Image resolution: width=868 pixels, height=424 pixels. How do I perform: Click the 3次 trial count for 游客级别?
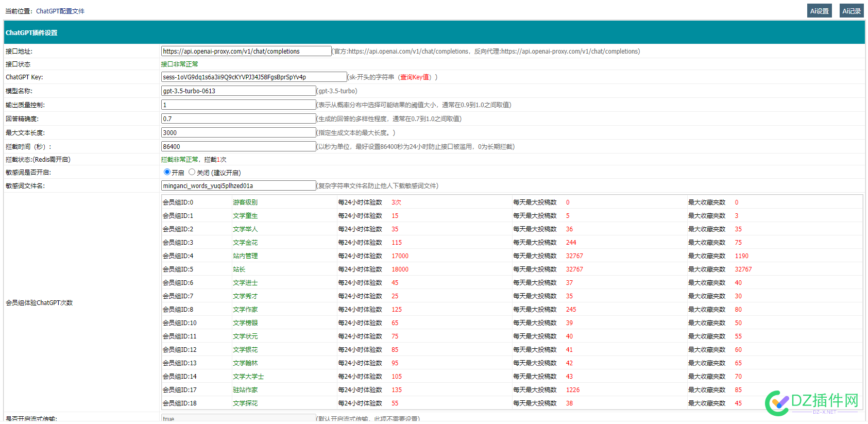(396, 202)
